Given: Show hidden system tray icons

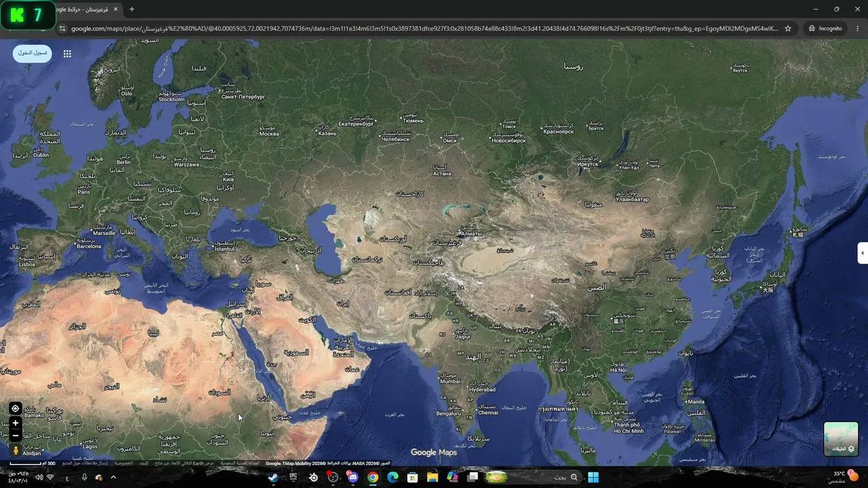Looking at the screenshot, I should [113, 477].
